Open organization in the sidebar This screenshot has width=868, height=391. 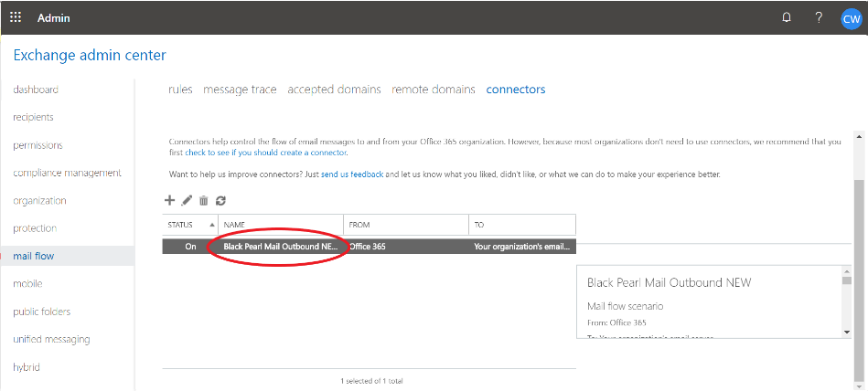(39, 201)
